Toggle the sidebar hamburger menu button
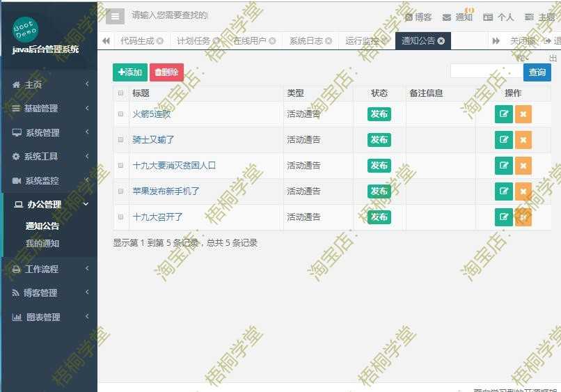Screen dimensions: 561x392 pos(116,17)
